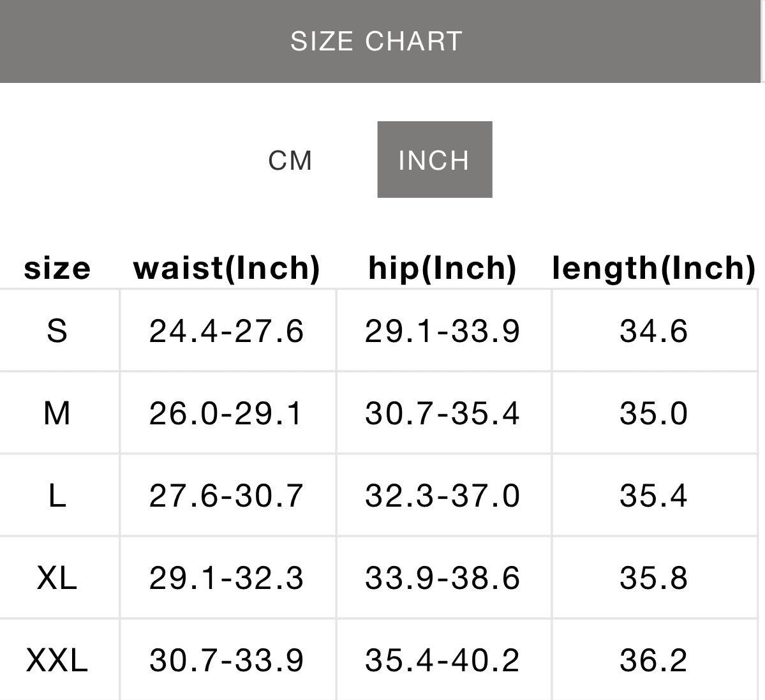Viewport: 765px width, 700px height.
Task: Click the hip(Inch) column header
Action: click(x=442, y=268)
